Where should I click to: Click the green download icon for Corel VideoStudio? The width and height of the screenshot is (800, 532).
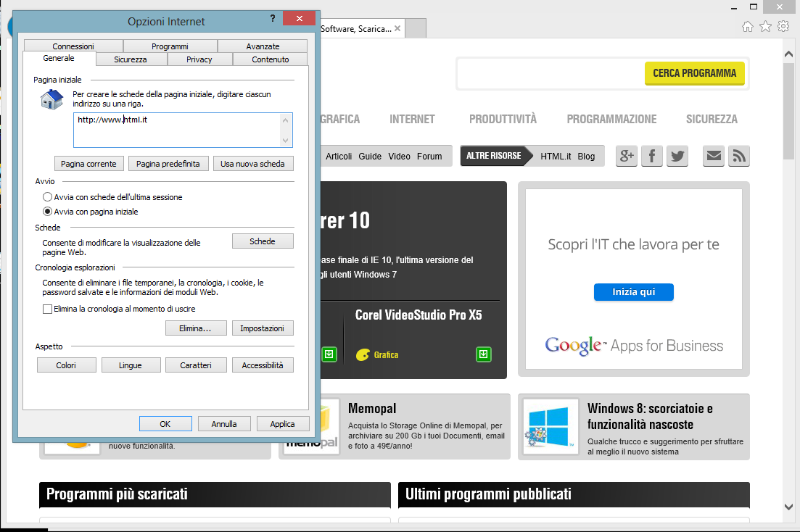pyautogui.click(x=483, y=354)
